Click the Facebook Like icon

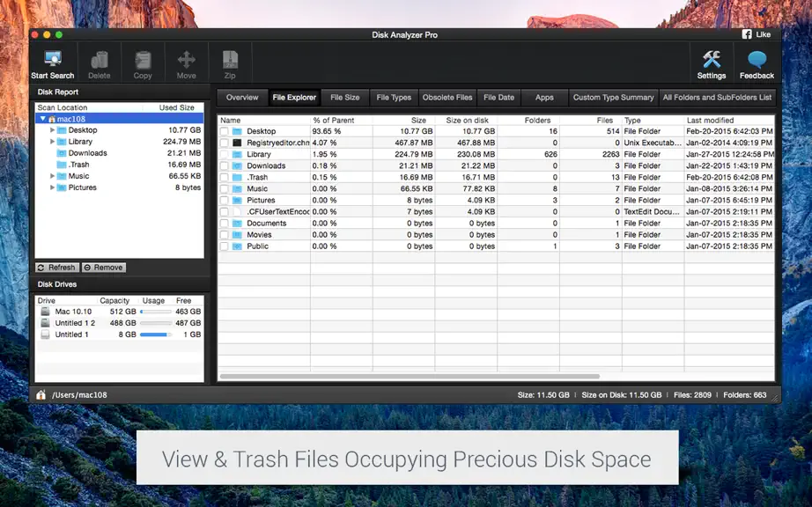[x=747, y=34]
